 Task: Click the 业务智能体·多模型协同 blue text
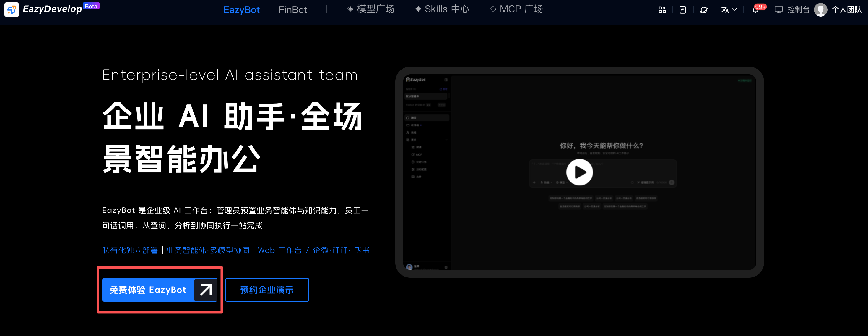point(208,250)
